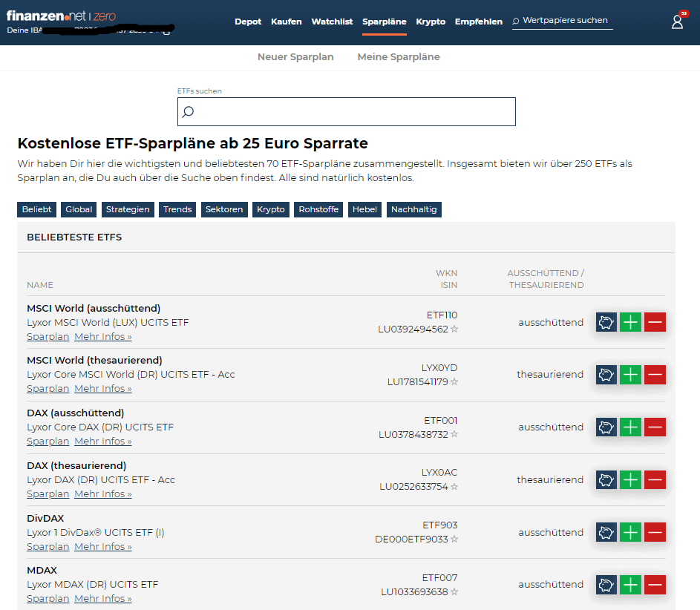The image size is (700, 610).
Task: Click Sparplan link under MSCI World (thesaurierend)
Action: click(x=48, y=389)
